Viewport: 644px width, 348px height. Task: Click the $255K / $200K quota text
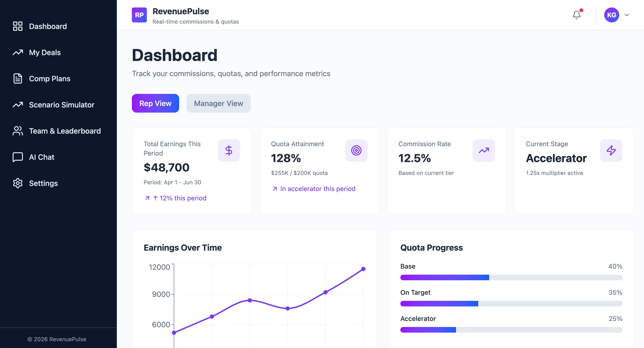click(x=299, y=173)
